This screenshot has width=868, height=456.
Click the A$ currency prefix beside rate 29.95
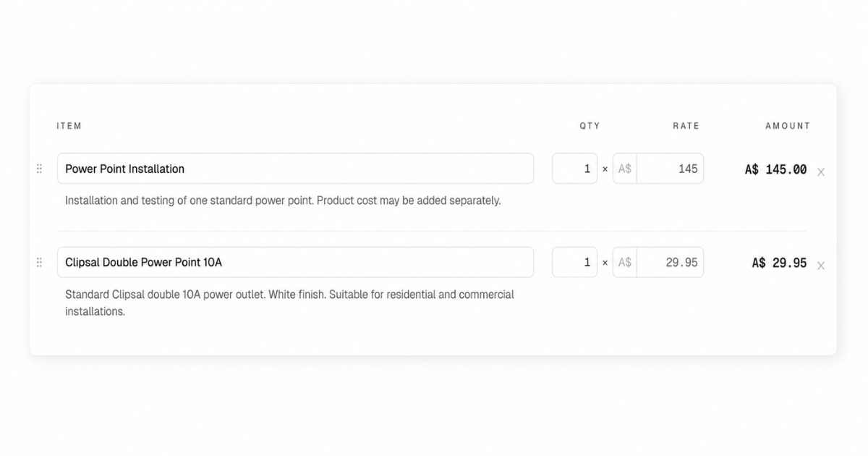point(625,262)
